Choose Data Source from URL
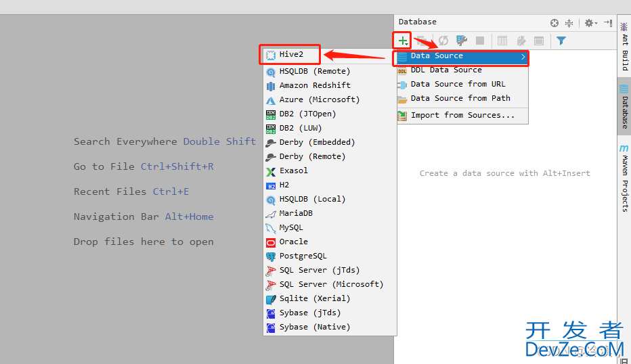Image resolution: width=631 pixels, height=364 pixels. click(462, 84)
